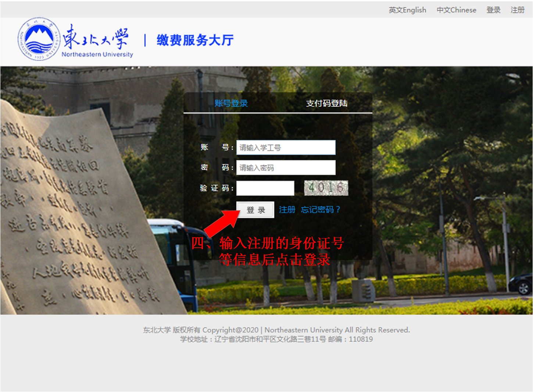Click the 东北大学 calligraphy wordmark
Image resolution: width=533 pixels, height=392 pixels.
coord(96,38)
